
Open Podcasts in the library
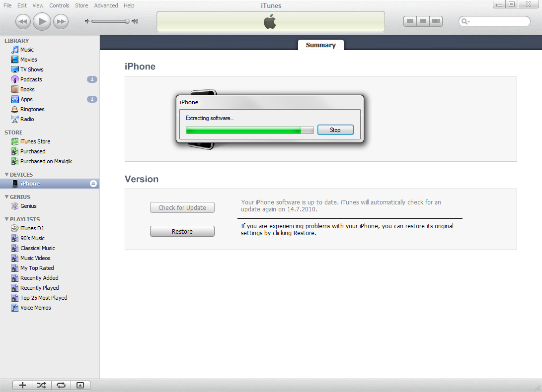click(x=31, y=79)
